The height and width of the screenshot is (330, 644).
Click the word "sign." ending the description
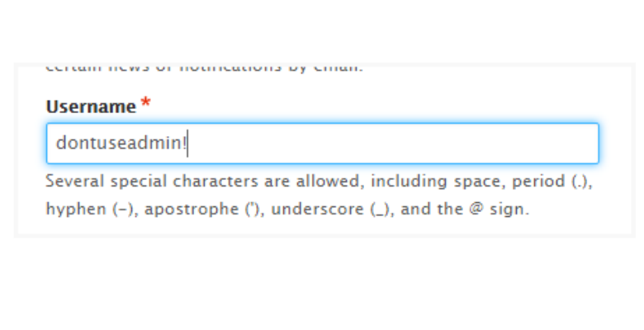[509, 210]
